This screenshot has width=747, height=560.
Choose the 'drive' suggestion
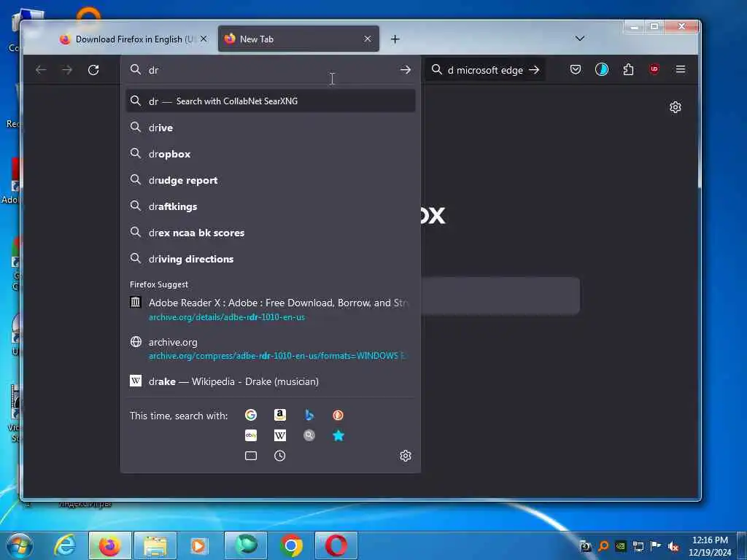coord(270,128)
